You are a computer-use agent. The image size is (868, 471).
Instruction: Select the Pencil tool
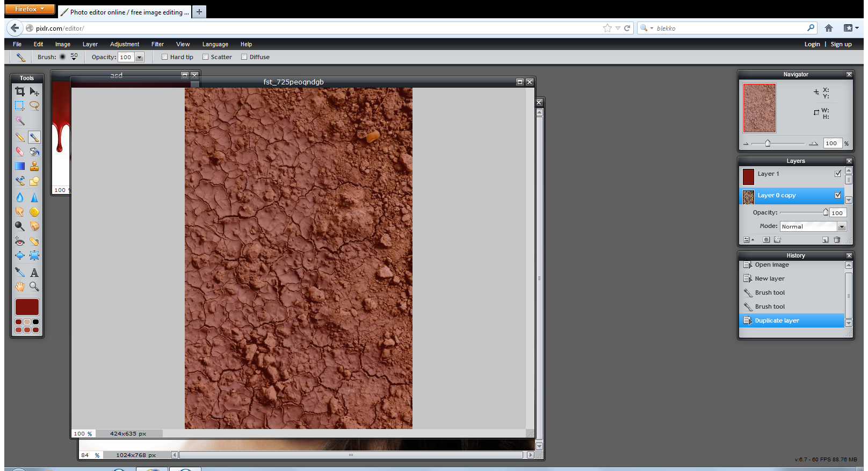[x=20, y=138]
